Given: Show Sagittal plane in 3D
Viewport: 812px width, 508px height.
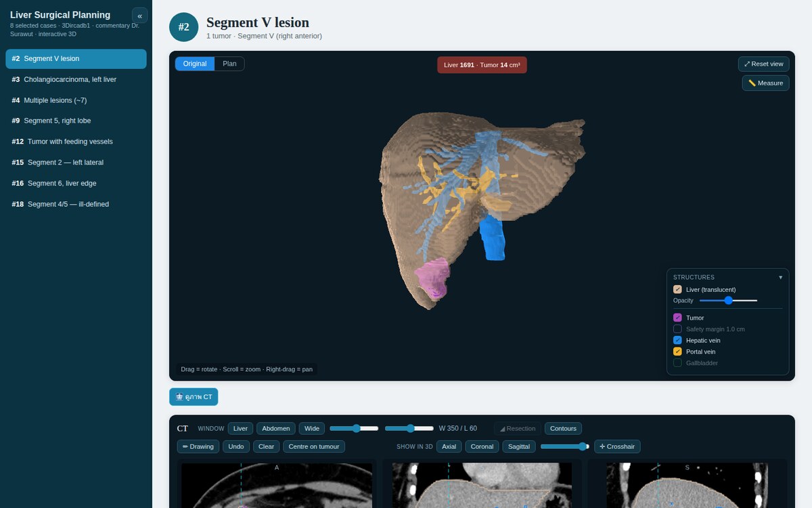Looking at the screenshot, I should tap(519, 446).
